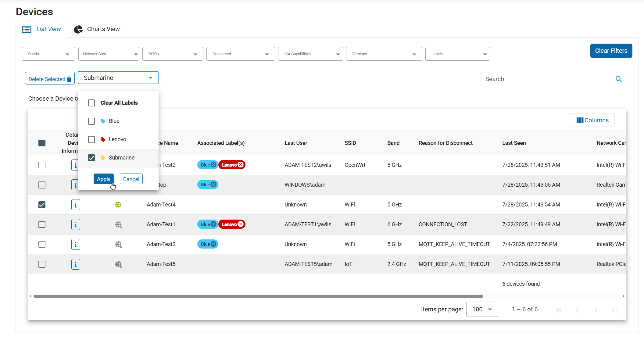Cancel the label selection

click(131, 179)
